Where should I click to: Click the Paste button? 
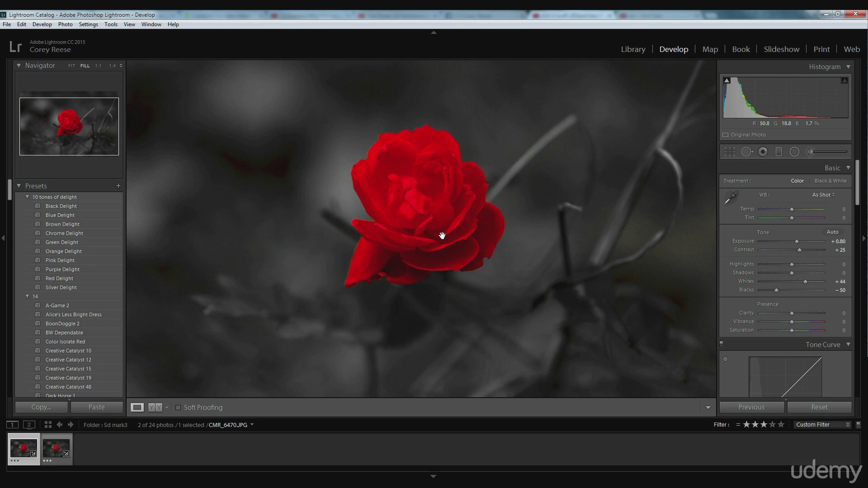coord(97,407)
